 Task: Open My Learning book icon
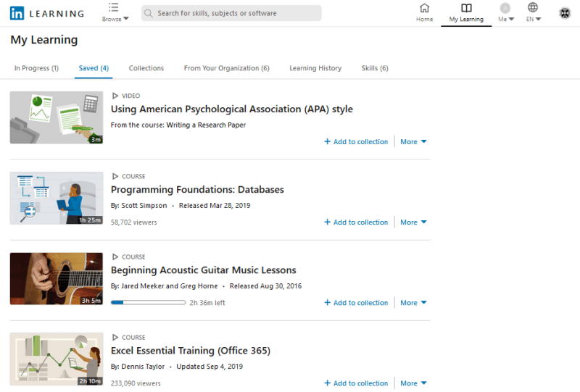(x=466, y=12)
